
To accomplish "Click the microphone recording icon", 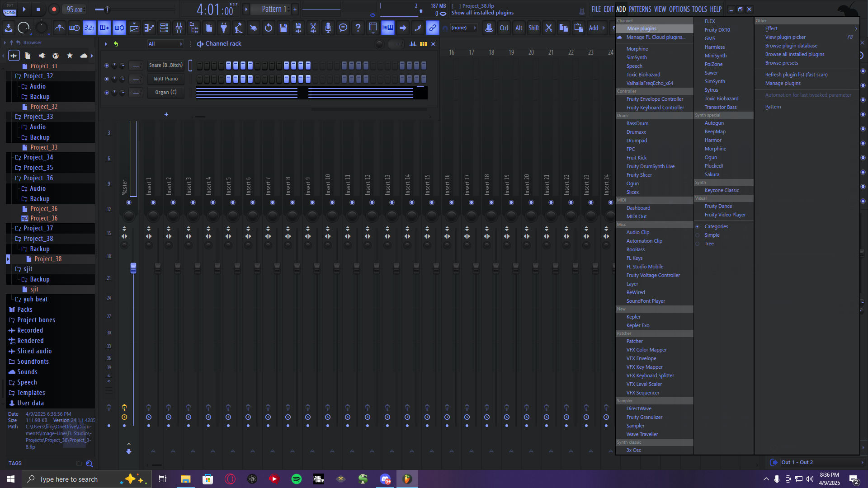I will [x=328, y=28].
